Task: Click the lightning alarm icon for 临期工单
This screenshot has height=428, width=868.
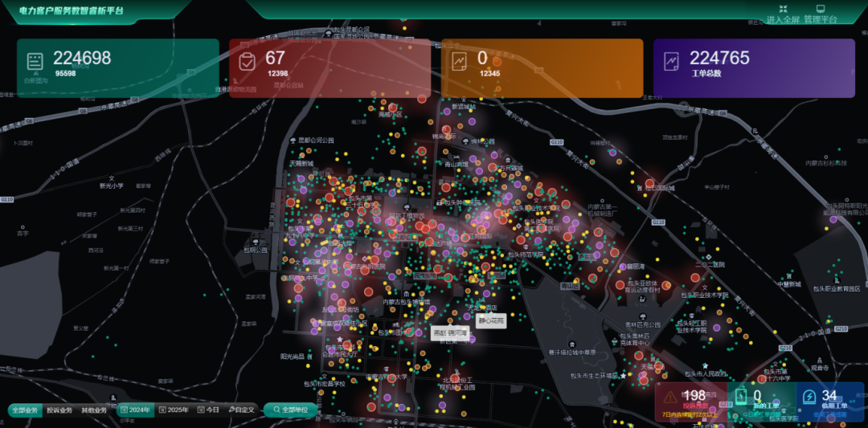Action: pyautogui.click(x=809, y=397)
